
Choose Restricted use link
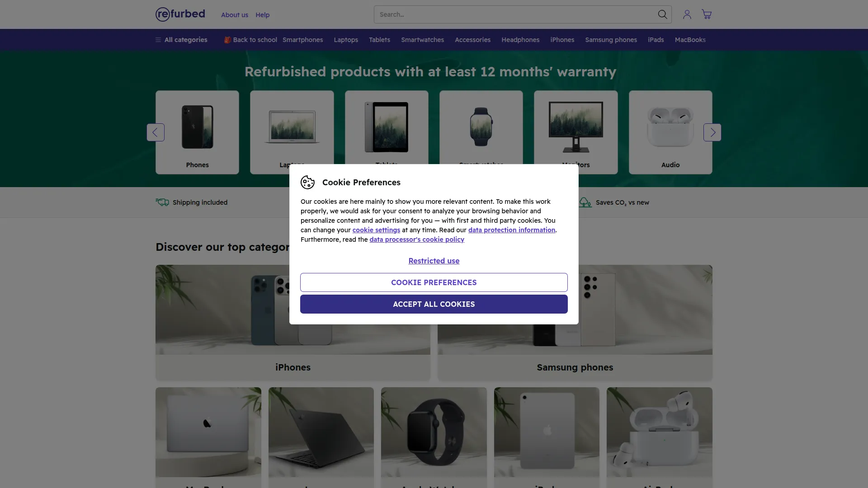tap(434, 261)
